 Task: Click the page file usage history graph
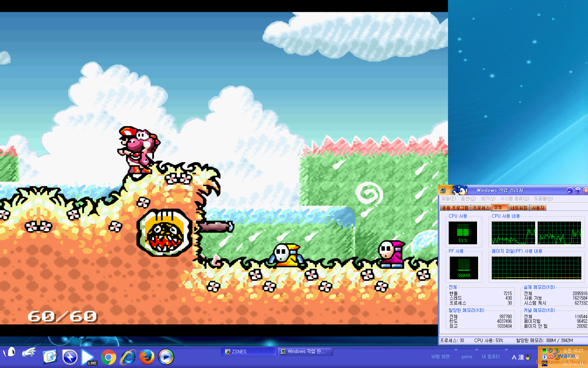(537, 268)
